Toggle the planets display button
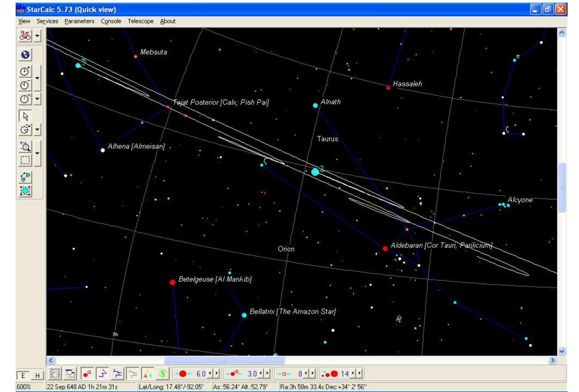This screenshot has width=579, height=392. [148, 374]
